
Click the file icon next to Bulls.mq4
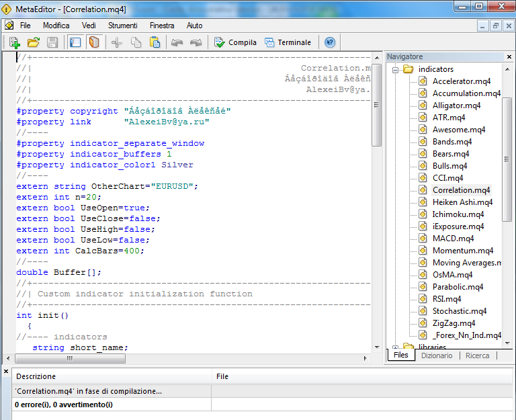tap(423, 165)
